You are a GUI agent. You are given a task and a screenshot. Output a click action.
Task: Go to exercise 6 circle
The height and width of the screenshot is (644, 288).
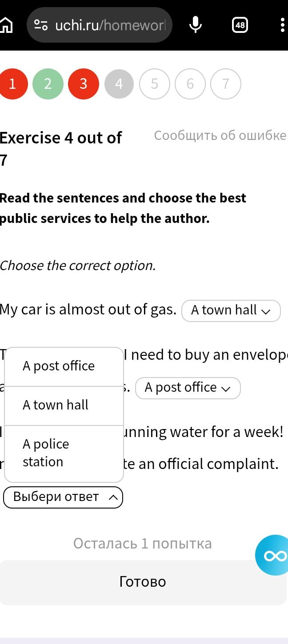coord(190,83)
